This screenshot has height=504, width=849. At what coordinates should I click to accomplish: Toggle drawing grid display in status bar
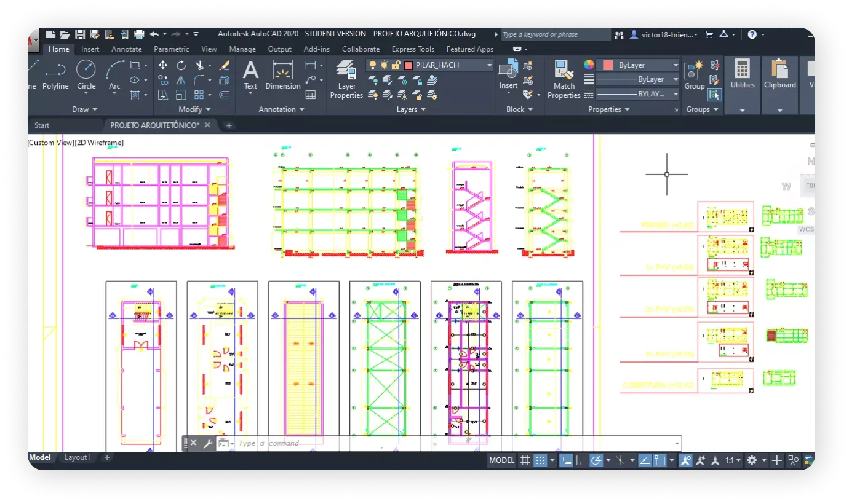525,460
